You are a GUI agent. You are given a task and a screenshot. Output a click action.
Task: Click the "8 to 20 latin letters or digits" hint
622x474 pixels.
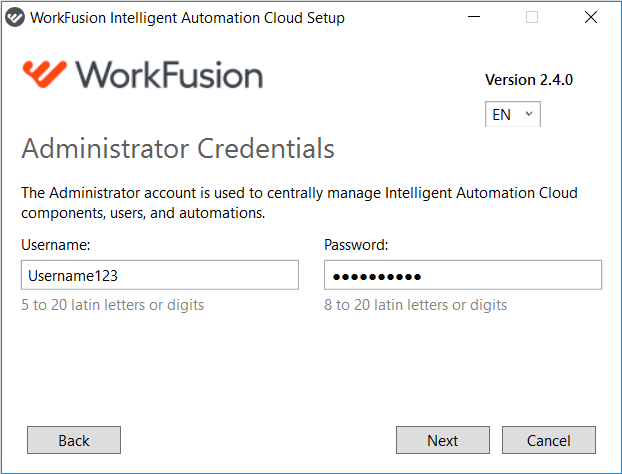(x=415, y=305)
